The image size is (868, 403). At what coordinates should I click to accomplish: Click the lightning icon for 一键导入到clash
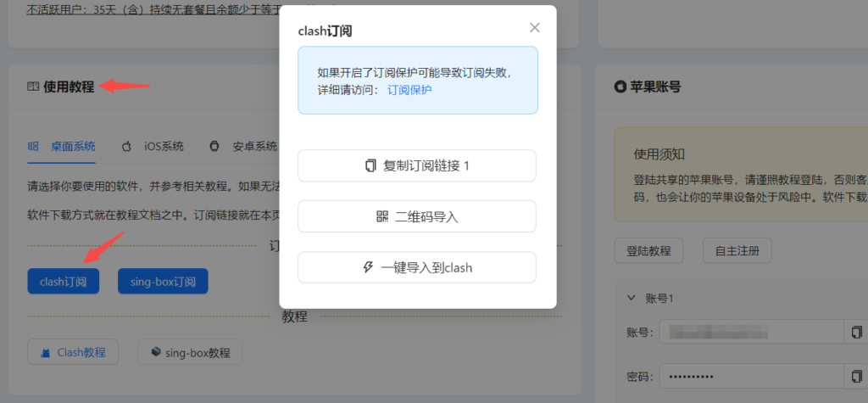368,267
